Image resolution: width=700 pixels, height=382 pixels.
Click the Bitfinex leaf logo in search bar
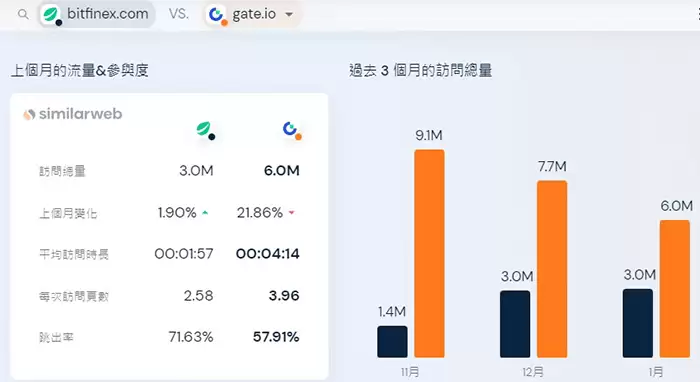(x=52, y=15)
